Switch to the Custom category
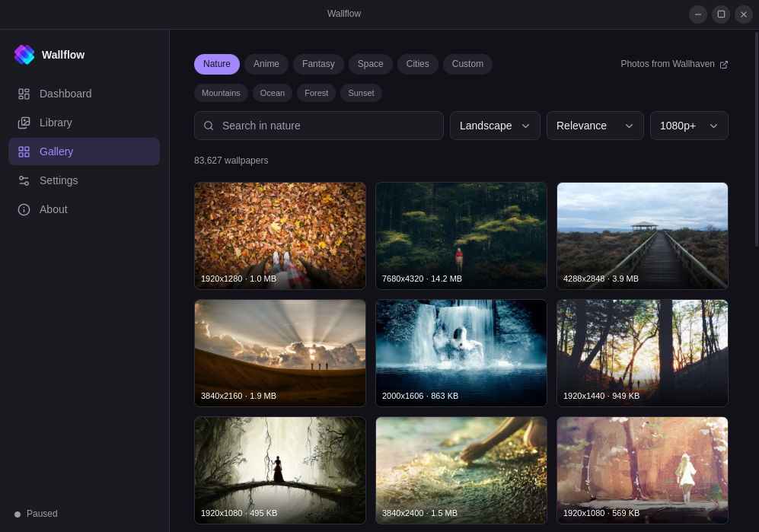759x532 pixels. (467, 64)
